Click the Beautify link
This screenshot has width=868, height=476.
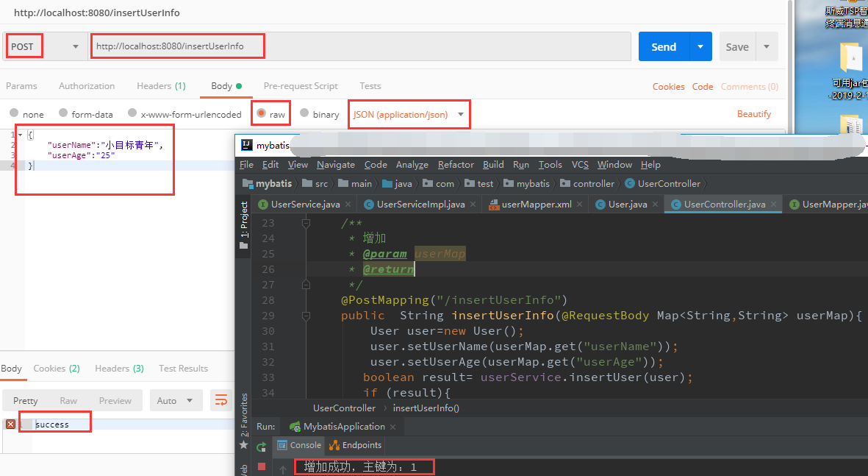pos(754,113)
